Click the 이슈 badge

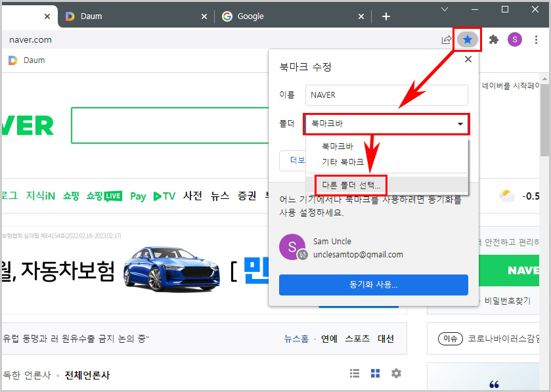pos(450,339)
